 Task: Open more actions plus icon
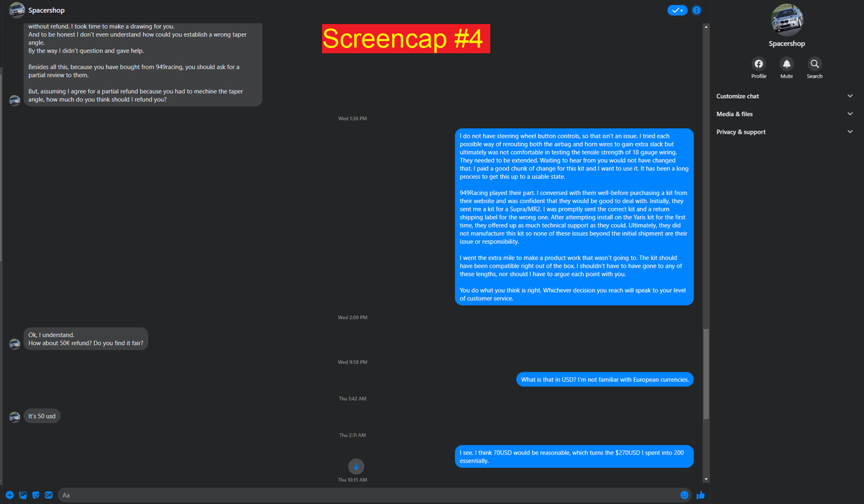[9, 495]
